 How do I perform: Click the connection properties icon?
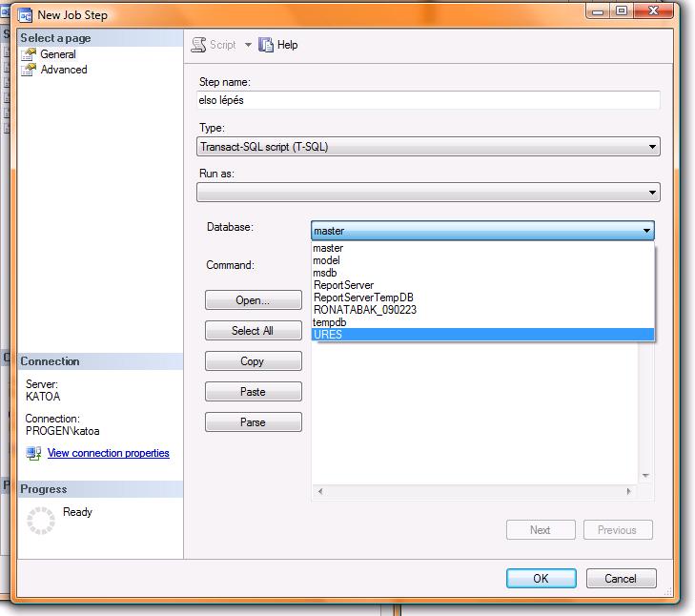coord(33,453)
